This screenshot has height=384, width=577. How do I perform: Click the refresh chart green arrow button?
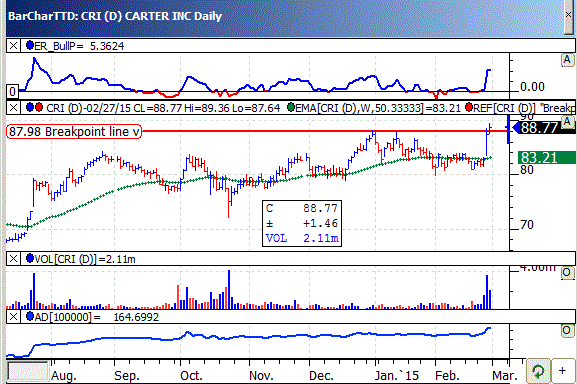click(x=538, y=371)
